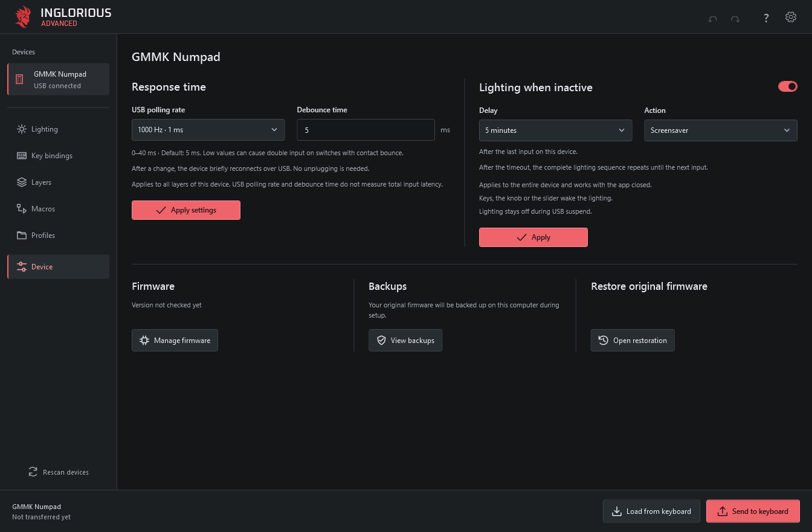Click the Apply settings button
This screenshot has width=812, height=532.
[186, 210]
